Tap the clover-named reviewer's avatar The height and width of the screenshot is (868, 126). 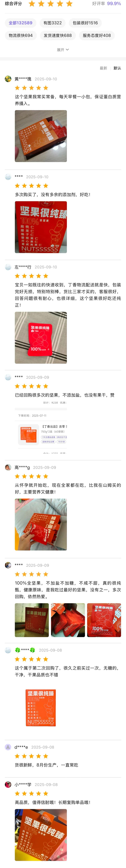tap(8, 650)
